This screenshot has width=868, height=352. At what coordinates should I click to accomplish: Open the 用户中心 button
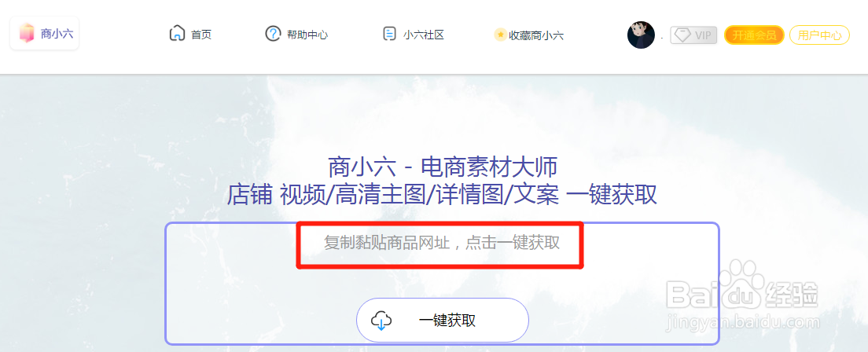click(x=819, y=35)
